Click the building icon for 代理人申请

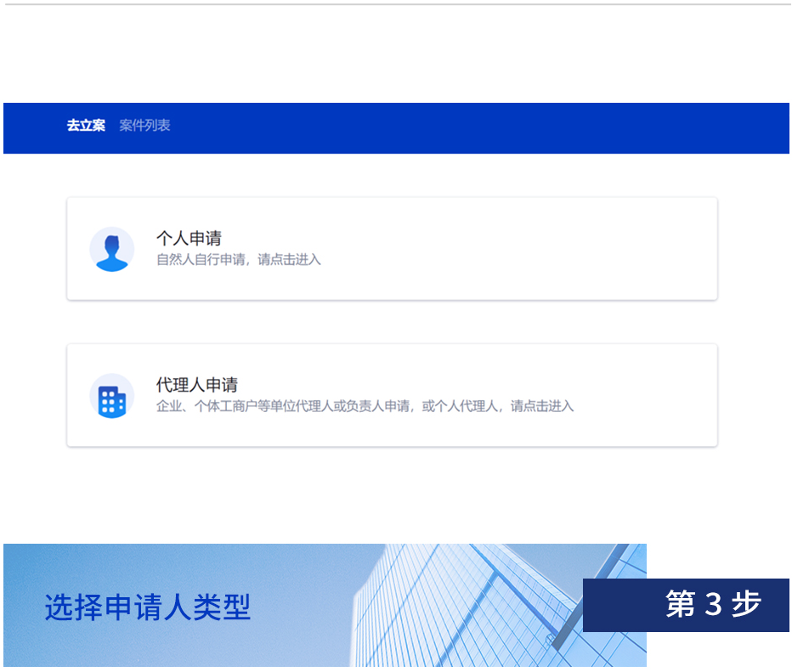pos(112,396)
